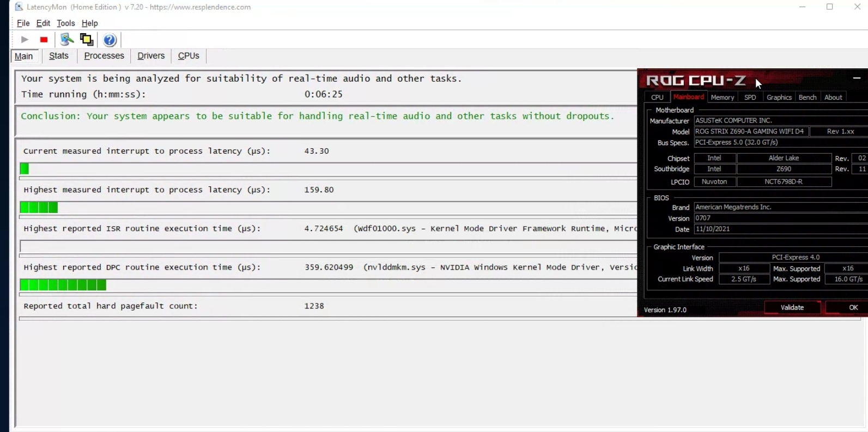The width and height of the screenshot is (868, 432).
Task: Click the wdf01000.sys driver description
Action: pyautogui.click(x=495, y=228)
